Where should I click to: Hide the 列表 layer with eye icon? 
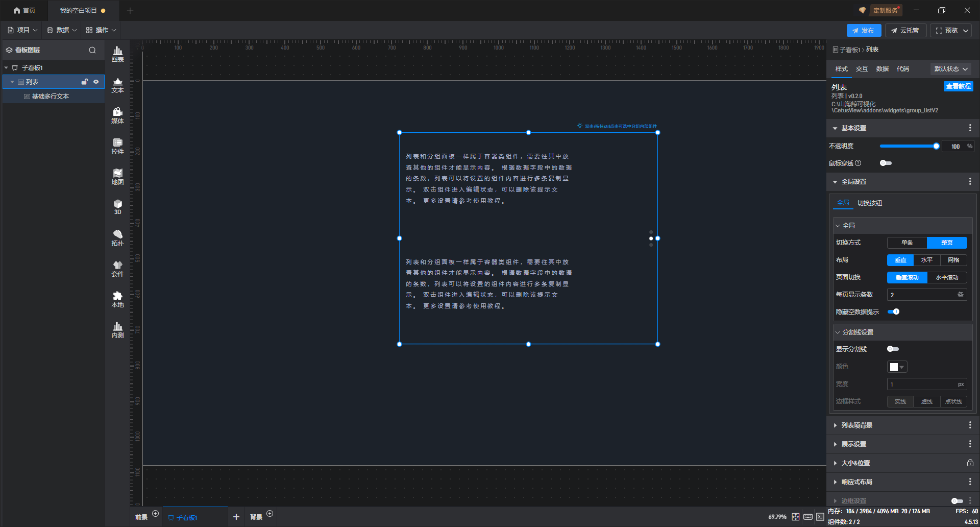click(96, 82)
